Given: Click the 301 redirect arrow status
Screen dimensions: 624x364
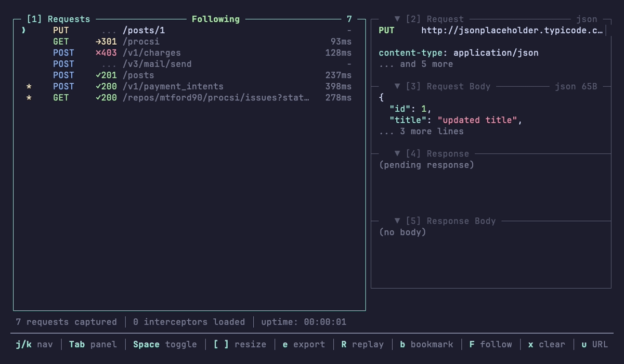Looking at the screenshot, I should 106,42.
